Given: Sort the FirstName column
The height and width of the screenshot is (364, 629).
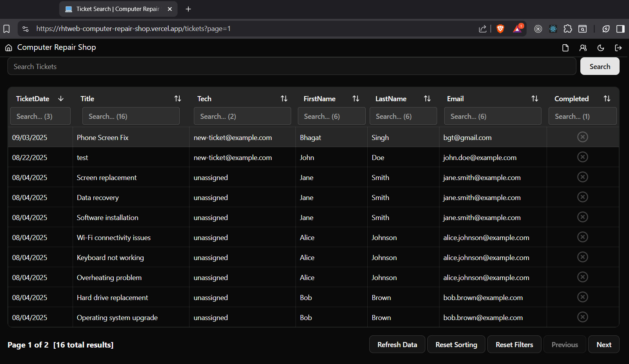Looking at the screenshot, I should pos(356,98).
